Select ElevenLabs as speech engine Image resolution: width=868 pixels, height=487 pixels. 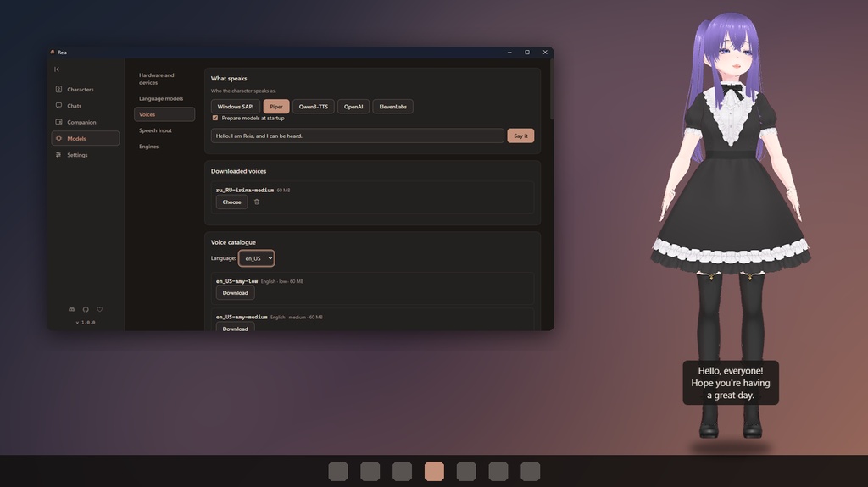[393, 106]
